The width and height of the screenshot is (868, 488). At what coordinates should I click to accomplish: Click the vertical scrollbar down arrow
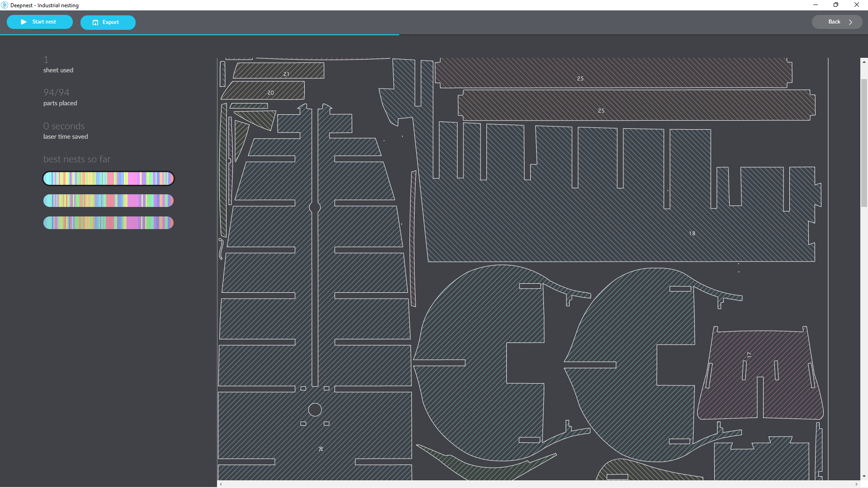pyautogui.click(x=864, y=476)
